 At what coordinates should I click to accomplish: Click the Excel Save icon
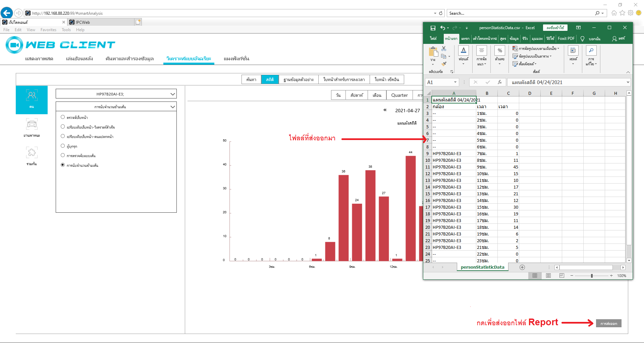tap(433, 28)
